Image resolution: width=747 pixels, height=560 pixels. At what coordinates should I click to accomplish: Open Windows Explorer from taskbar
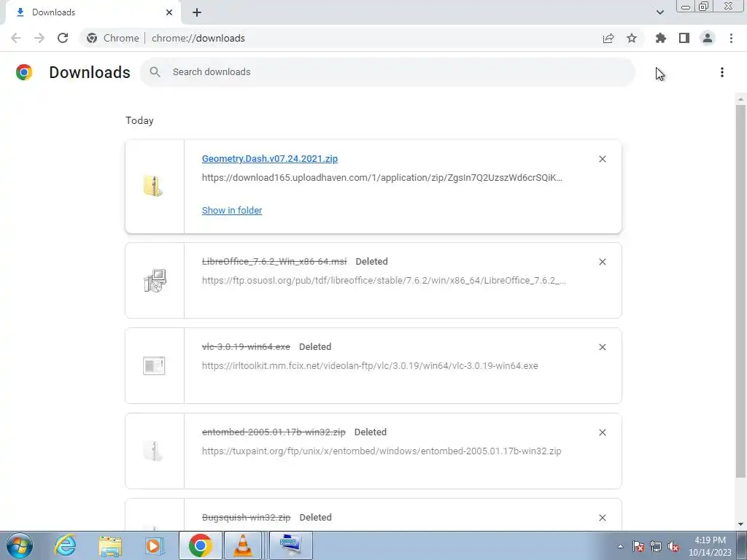(x=110, y=545)
